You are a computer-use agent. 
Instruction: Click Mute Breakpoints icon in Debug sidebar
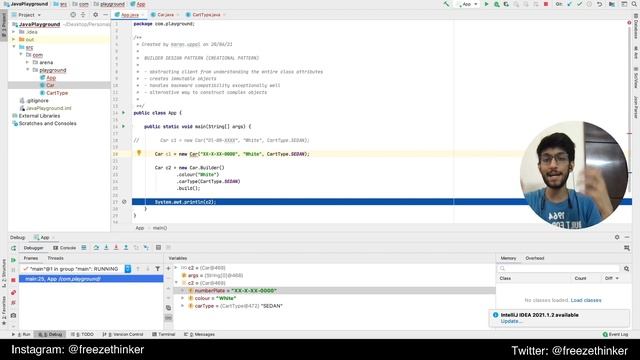pos(13,303)
